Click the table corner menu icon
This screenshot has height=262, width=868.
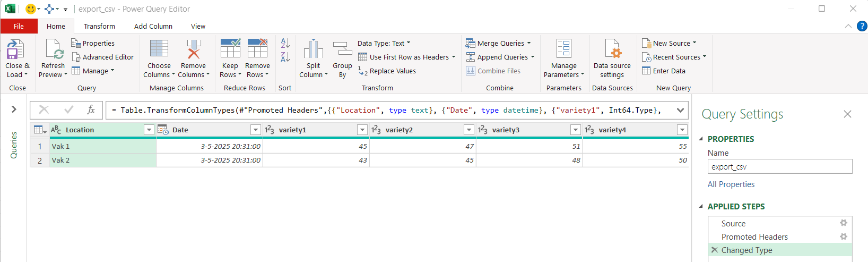pos(40,130)
